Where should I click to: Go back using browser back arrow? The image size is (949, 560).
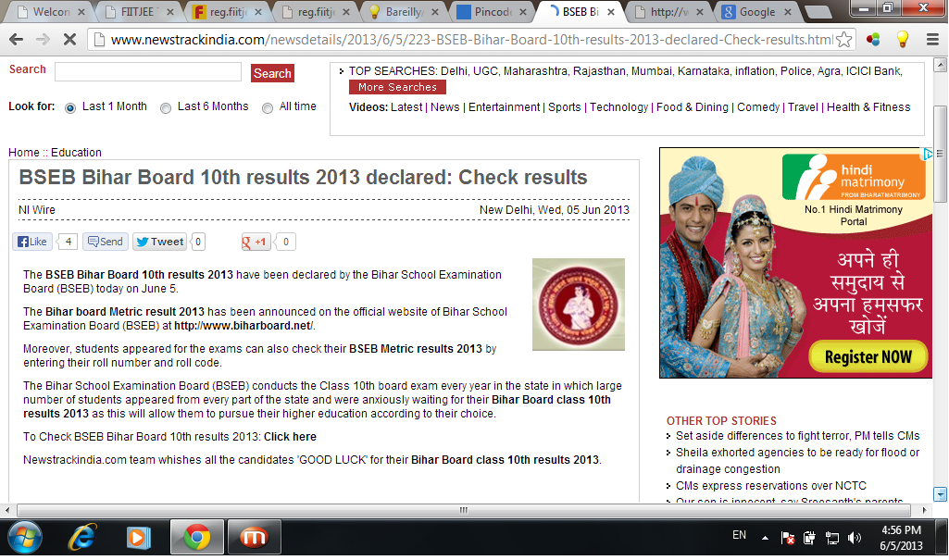17,40
